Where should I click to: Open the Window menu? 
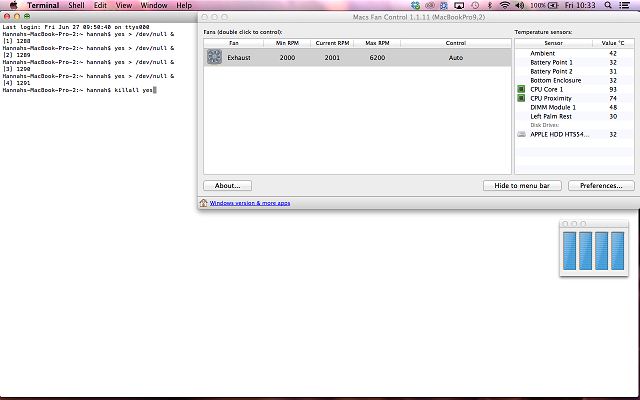(154, 5)
